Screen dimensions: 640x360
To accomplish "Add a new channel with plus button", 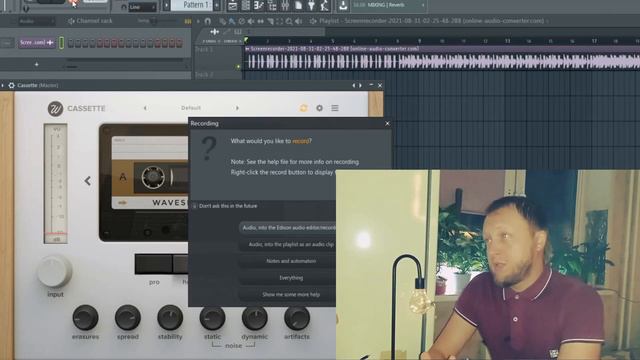I will (x=36, y=64).
